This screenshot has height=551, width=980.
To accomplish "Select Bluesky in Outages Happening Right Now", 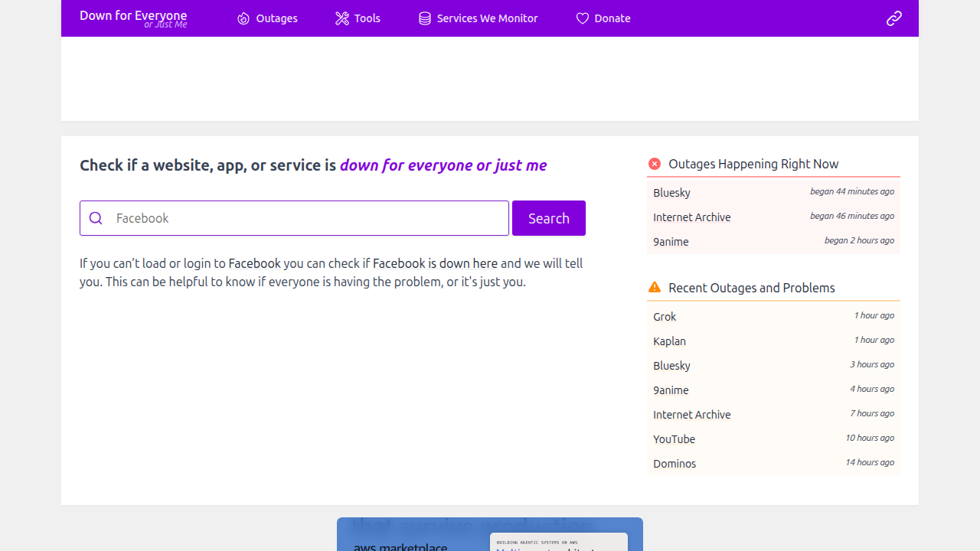I will 671,192.
